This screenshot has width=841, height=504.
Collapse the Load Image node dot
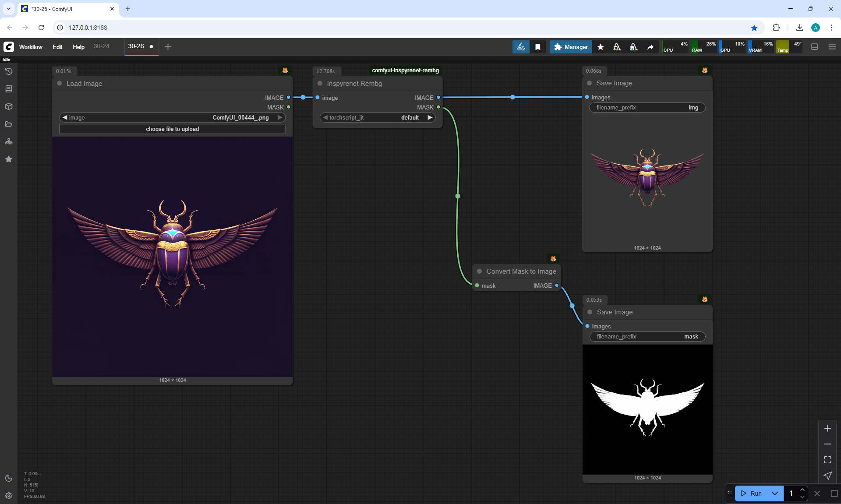[x=60, y=83]
